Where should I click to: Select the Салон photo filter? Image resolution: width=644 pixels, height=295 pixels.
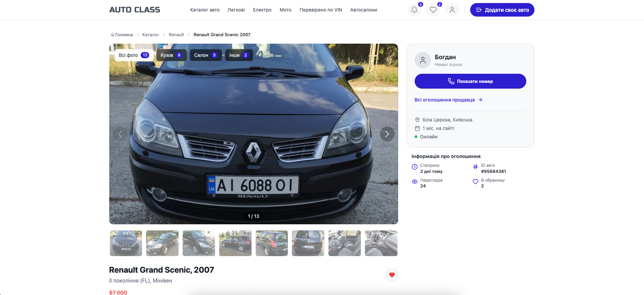206,55
